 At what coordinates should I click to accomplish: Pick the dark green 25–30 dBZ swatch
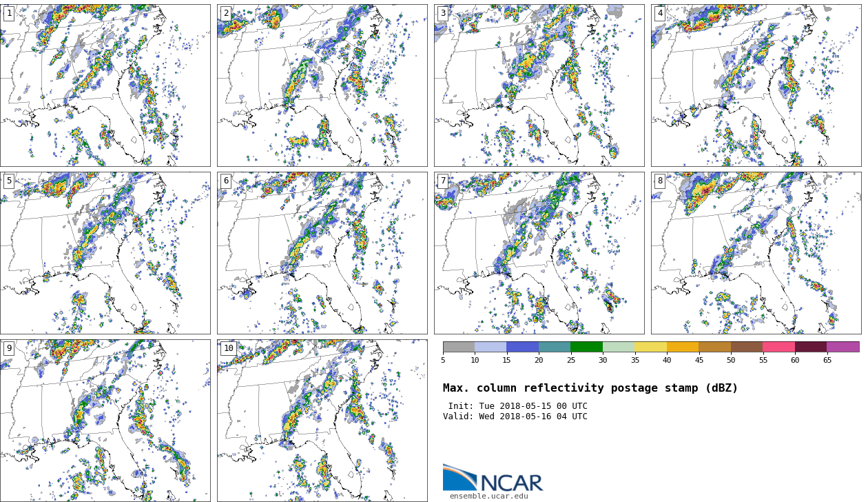pyautogui.click(x=586, y=347)
